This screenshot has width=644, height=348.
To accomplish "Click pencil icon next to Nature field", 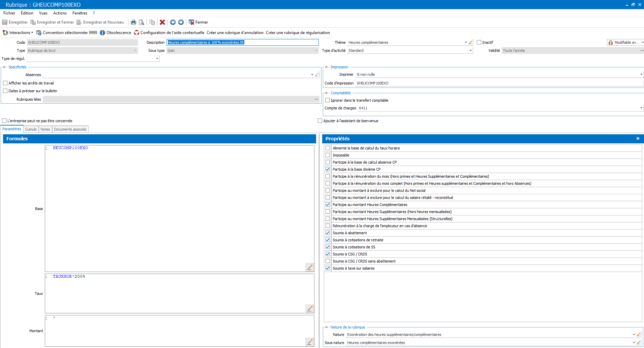I will coord(639,335).
